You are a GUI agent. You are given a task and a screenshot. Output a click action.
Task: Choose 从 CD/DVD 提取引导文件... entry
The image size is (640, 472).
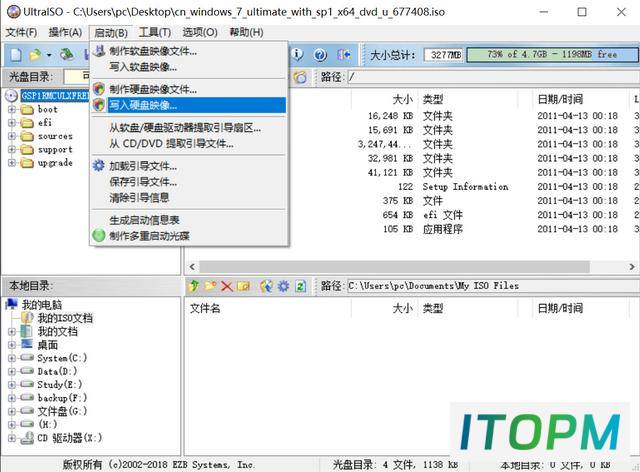[x=189, y=143]
